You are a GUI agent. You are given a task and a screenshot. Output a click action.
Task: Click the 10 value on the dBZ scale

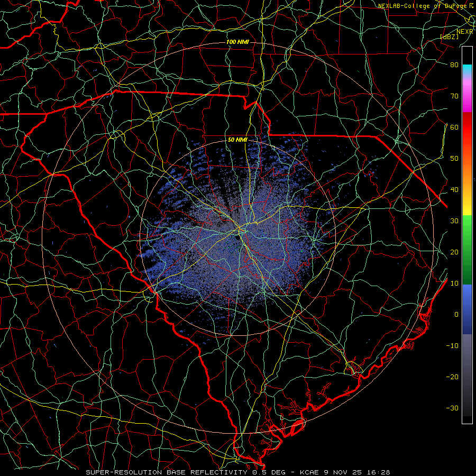pos(454,283)
